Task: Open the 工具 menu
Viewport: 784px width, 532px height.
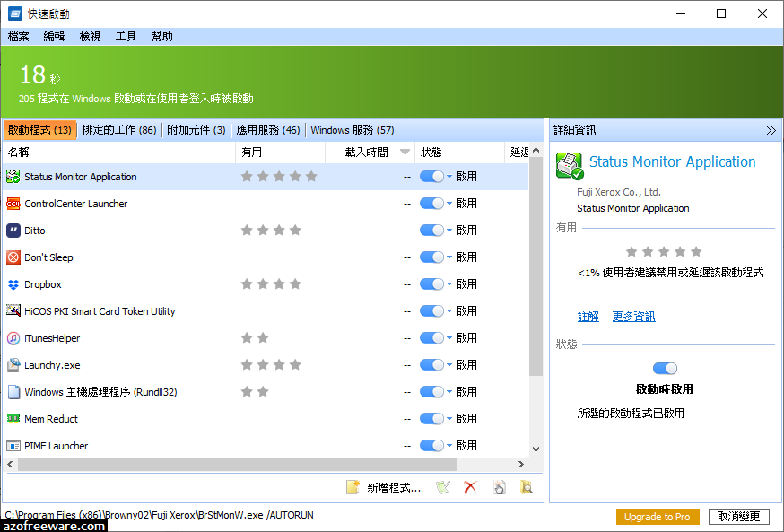Action: [126, 36]
